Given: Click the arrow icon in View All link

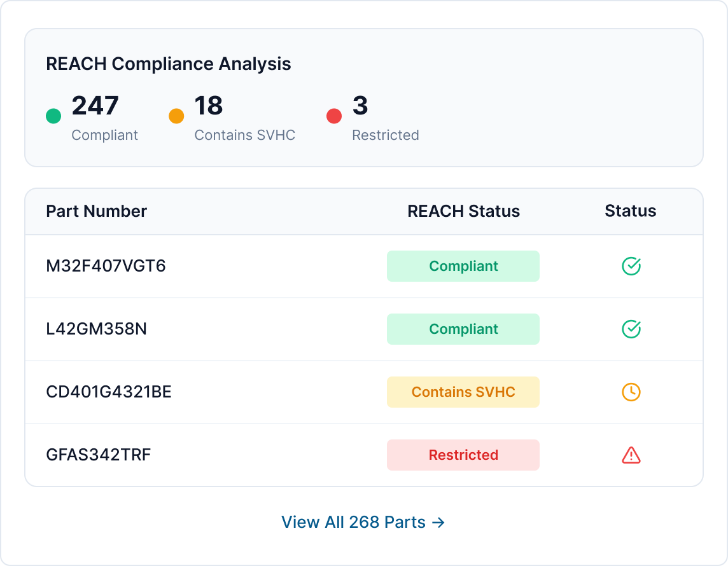Looking at the screenshot, I should coord(437,522).
